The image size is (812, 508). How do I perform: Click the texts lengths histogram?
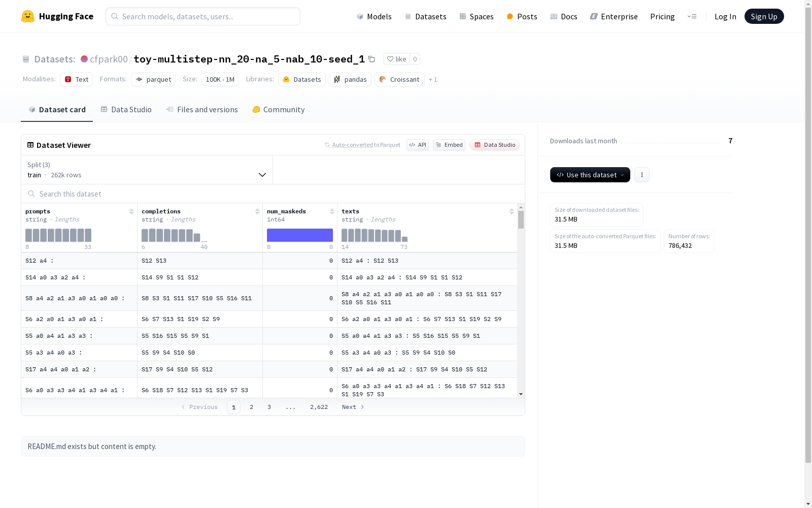tap(375, 235)
